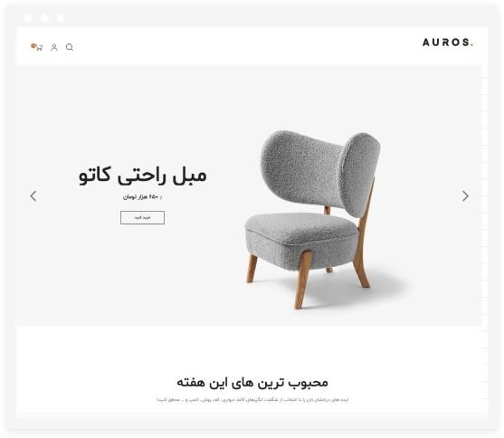
Task: Click the third window control dot
Action: point(61,18)
